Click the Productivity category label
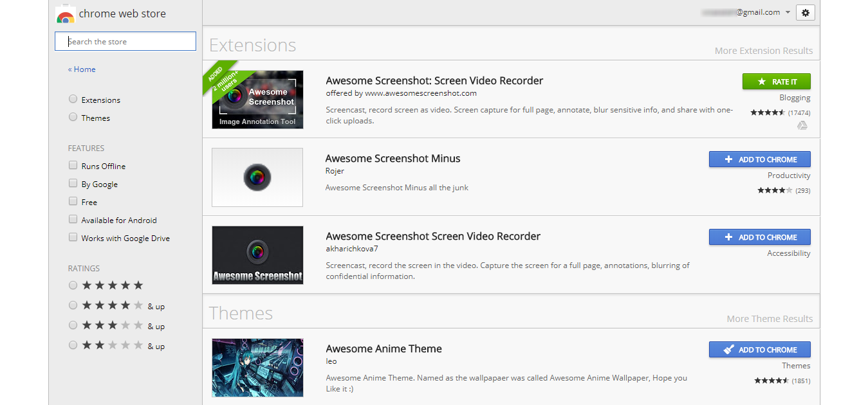Viewport: 868px width, 405px height. coord(789,175)
